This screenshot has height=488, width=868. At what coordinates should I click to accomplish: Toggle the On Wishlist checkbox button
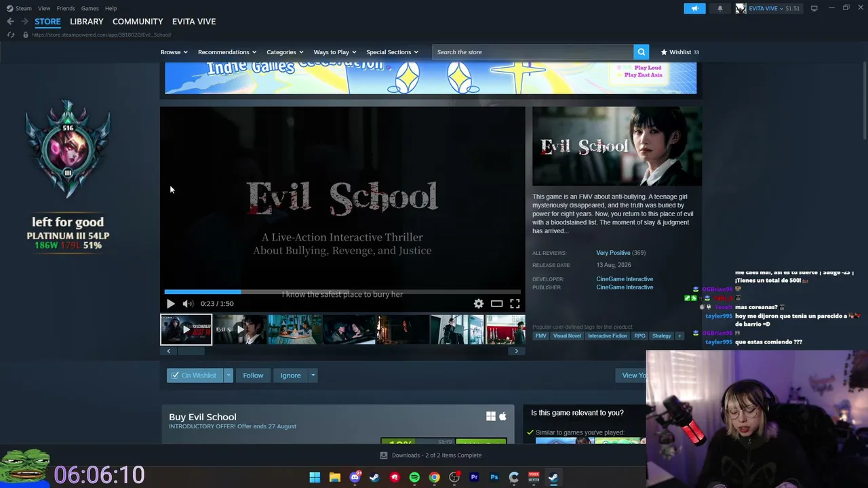click(195, 375)
